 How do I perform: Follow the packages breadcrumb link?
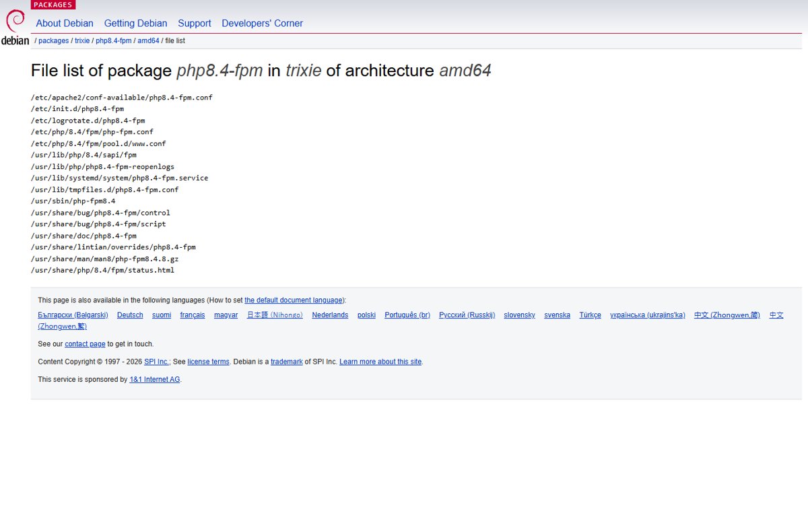(53, 41)
